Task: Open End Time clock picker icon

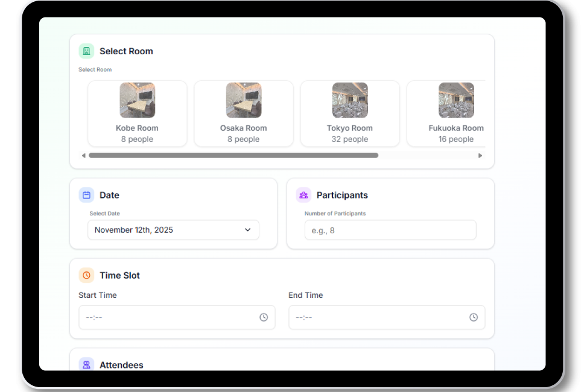Action: click(x=474, y=317)
